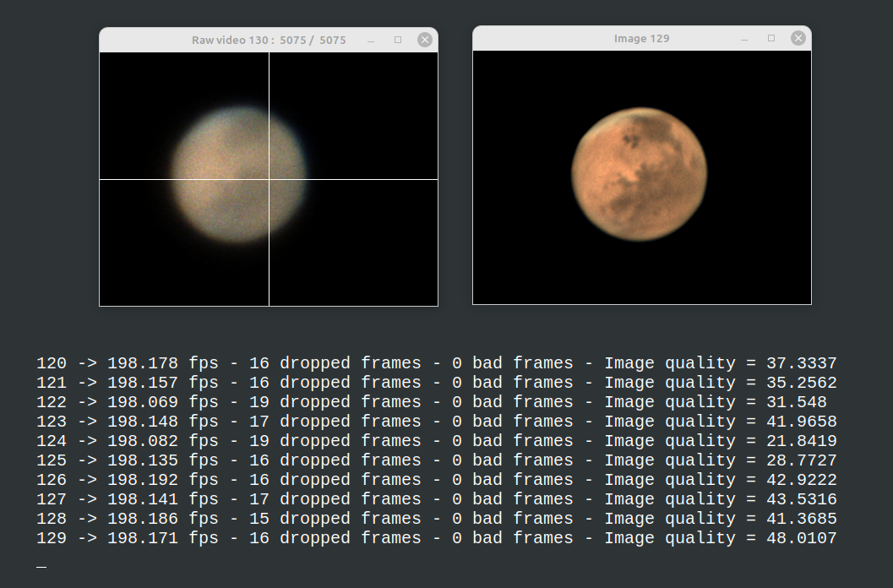This screenshot has height=588, width=893.
Task: Select log line for frame 126
Action: (436, 479)
